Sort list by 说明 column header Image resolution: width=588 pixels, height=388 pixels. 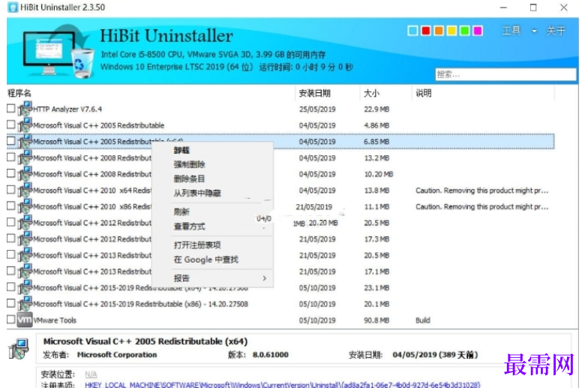click(423, 93)
